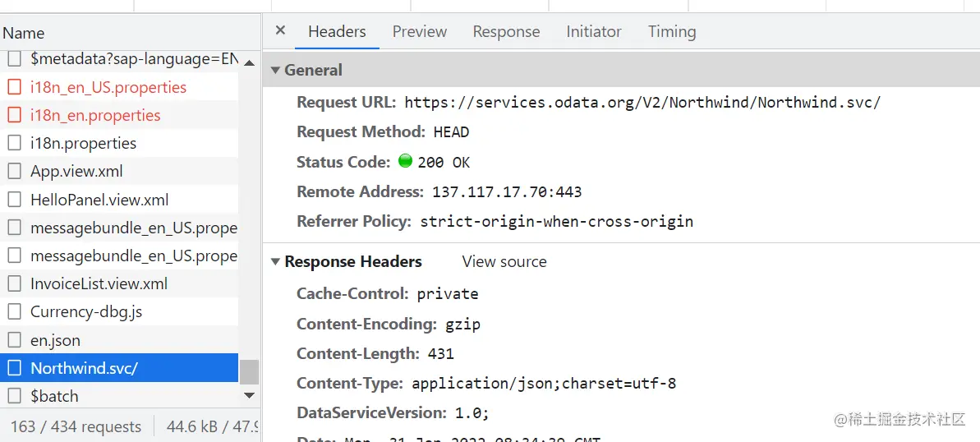This screenshot has width=980, height=442.
Task: Click the file icon beside InvoiceList.view.xml
Action: pos(14,284)
